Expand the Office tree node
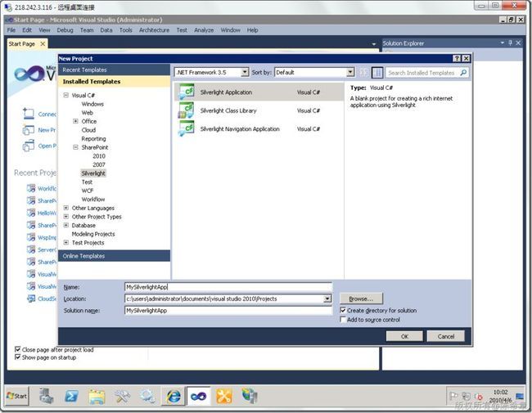The width and height of the screenshot is (532, 413). [75, 121]
